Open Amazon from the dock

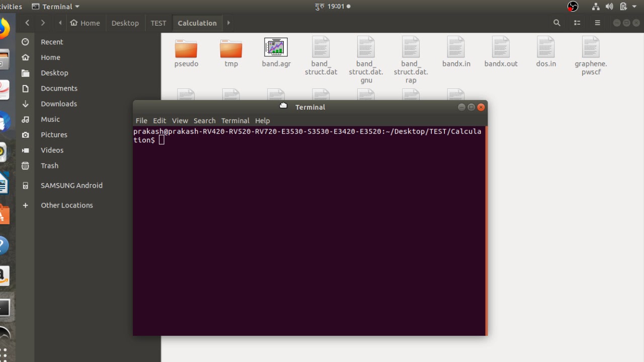(x=4, y=276)
